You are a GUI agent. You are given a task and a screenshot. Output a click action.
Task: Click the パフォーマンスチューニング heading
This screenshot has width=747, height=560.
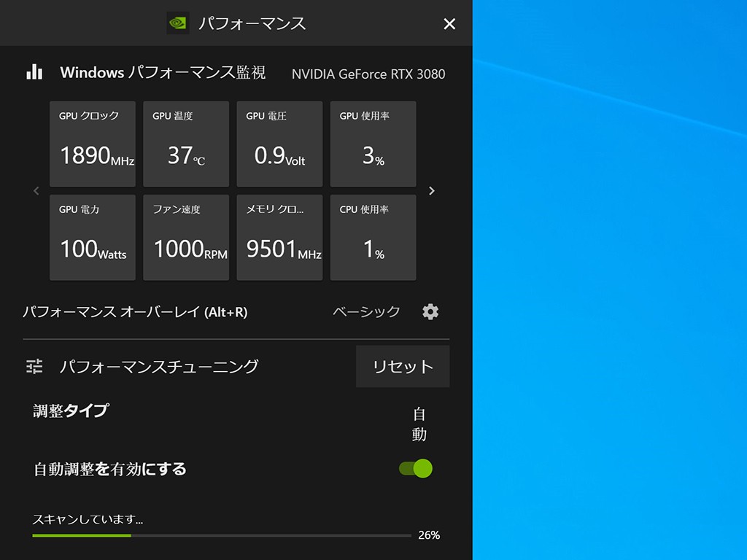tap(159, 366)
